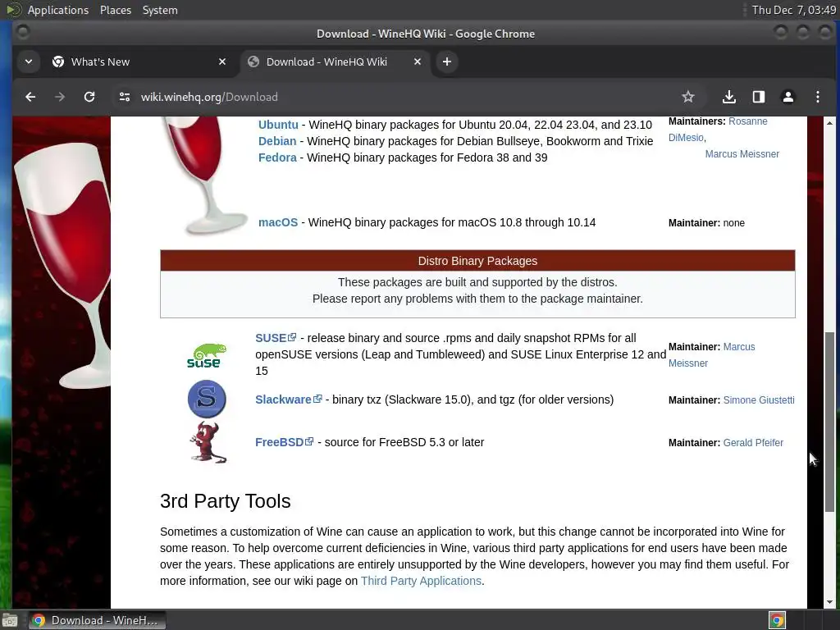The width and height of the screenshot is (840, 630).
Task: Open the macOS packages link
Action: click(277, 222)
